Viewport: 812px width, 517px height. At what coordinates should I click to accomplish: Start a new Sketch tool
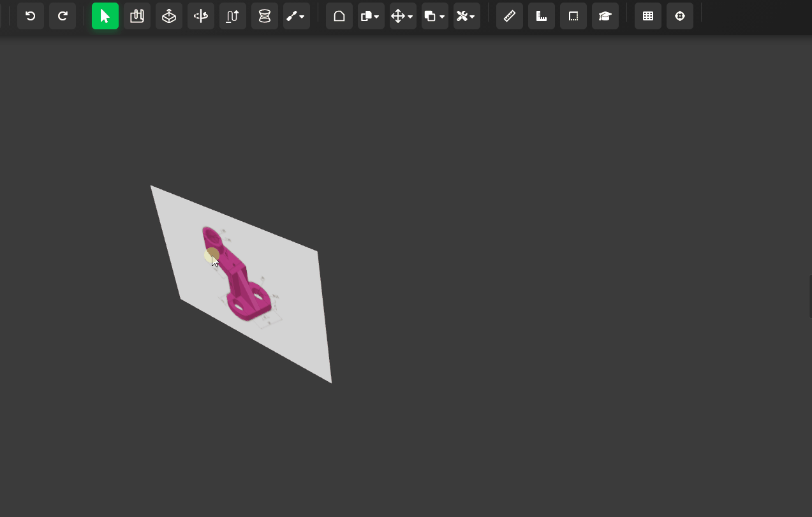tap(137, 16)
